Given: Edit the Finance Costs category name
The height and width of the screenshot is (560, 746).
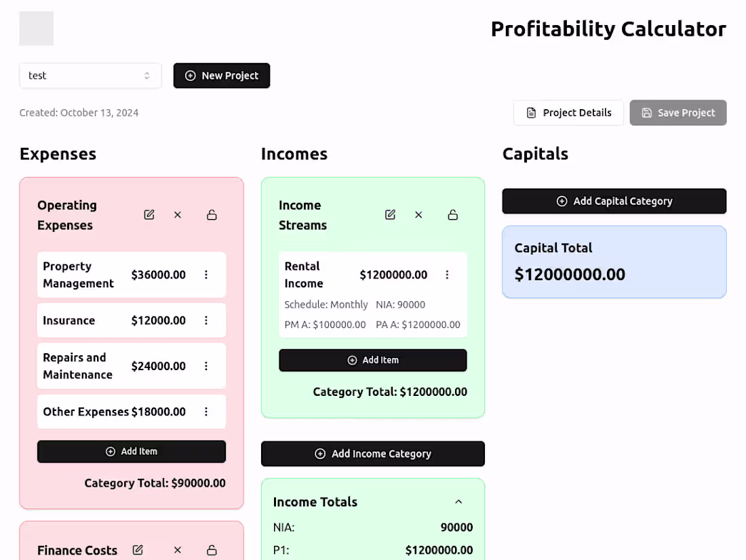Looking at the screenshot, I should click(138, 550).
